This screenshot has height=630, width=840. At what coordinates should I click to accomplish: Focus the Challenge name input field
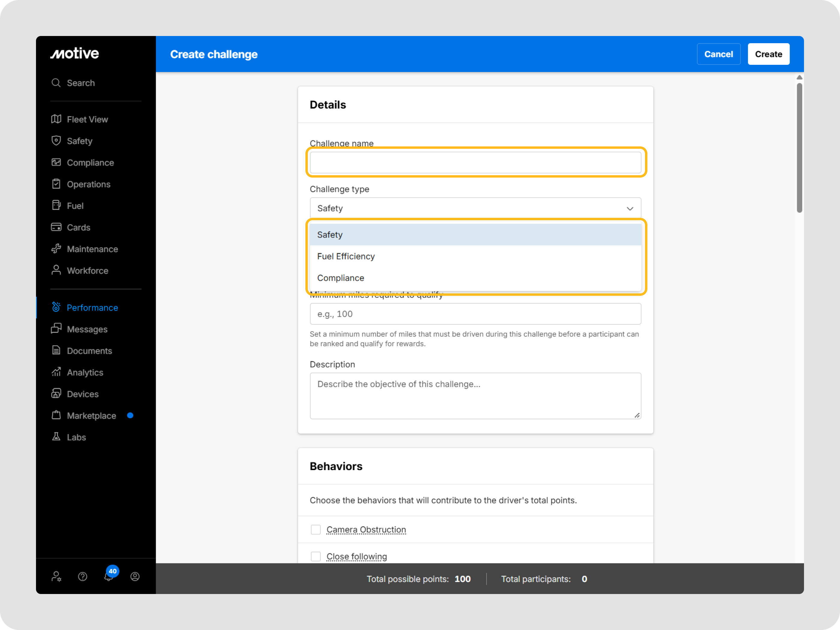475,163
